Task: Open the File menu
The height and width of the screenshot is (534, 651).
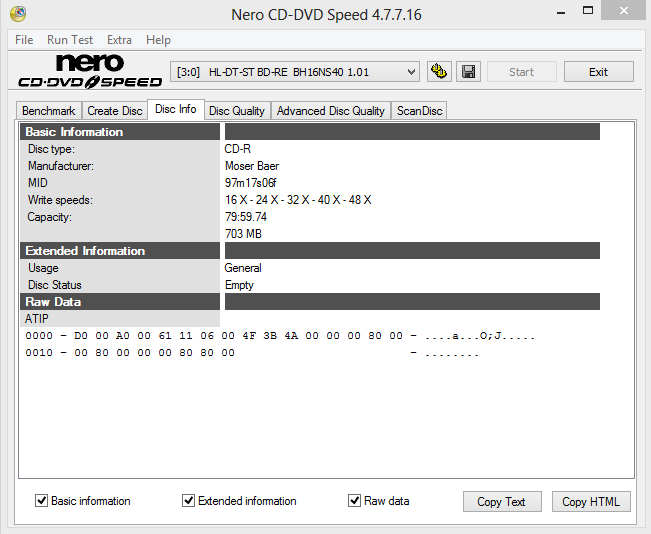Action: coord(24,40)
